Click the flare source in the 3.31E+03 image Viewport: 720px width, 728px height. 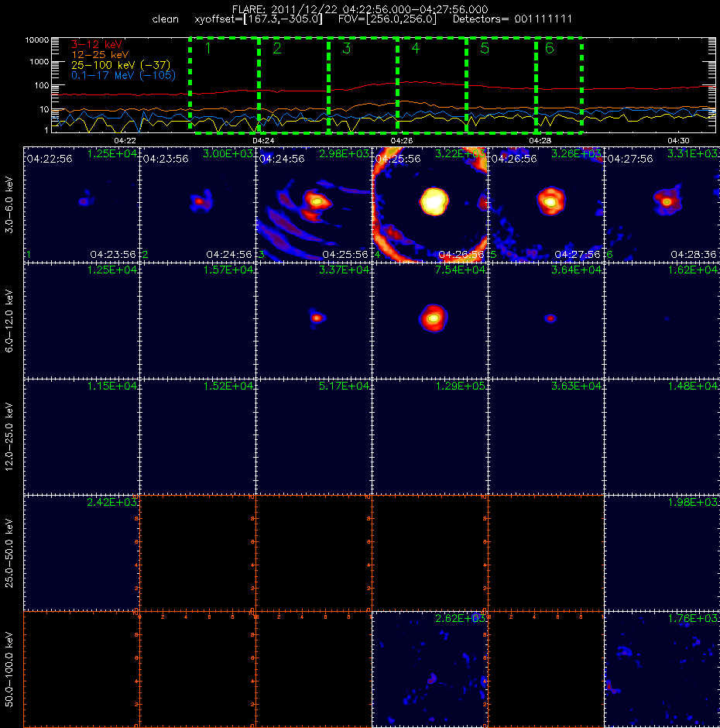coord(667,201)
